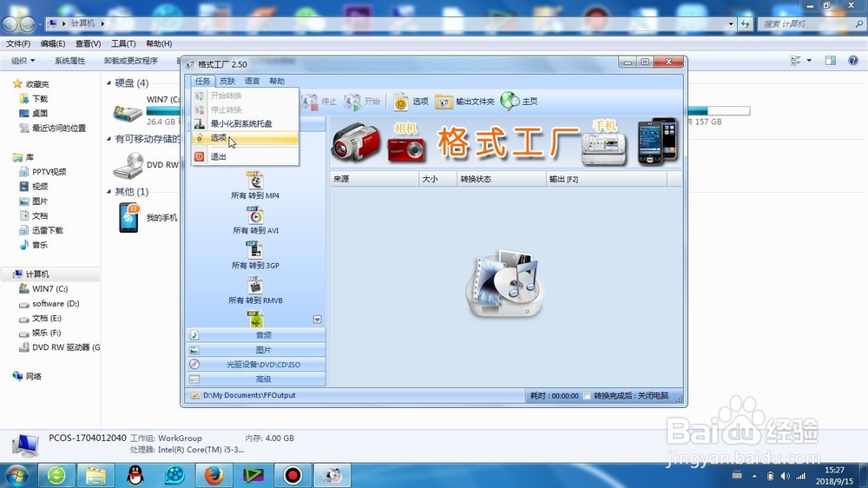This screenshot has height=488, width=868.
Task: Click the QQ penguin taskbar icon
Action: [135, 475]
